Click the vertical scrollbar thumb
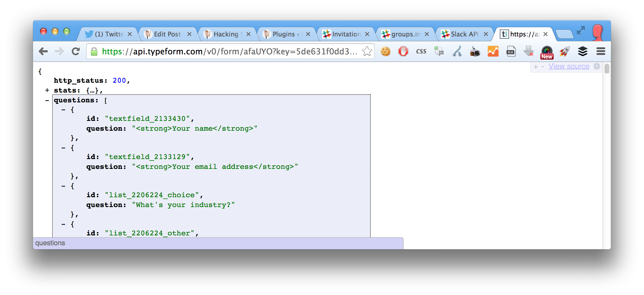This screenshot has height=295, width=644. [607, 69]
